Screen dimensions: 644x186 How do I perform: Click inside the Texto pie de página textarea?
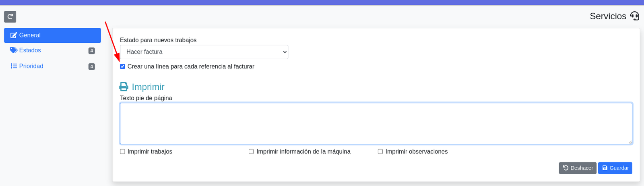point(376,124)
